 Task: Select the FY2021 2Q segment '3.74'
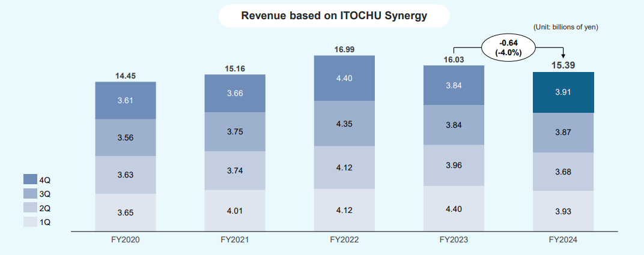coord(235,170)
